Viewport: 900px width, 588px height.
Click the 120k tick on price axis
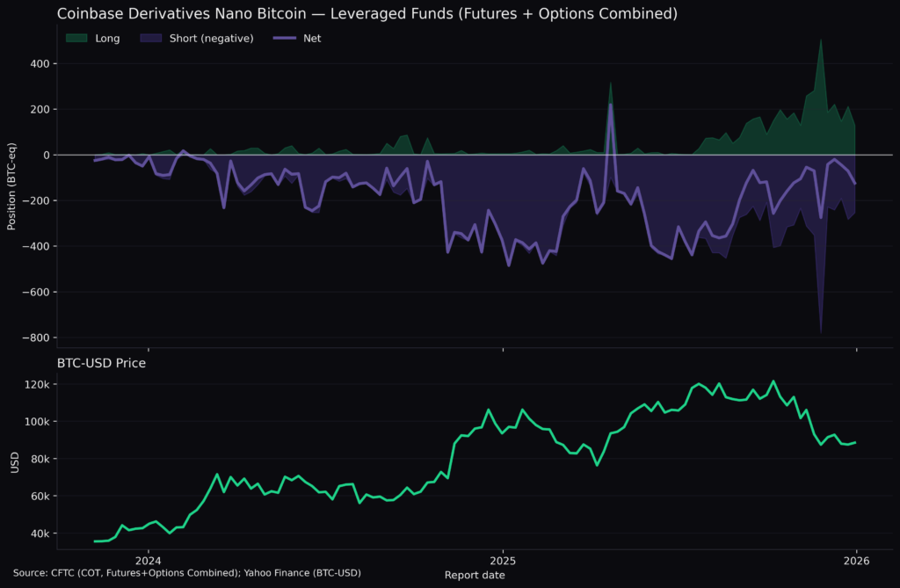38,385
